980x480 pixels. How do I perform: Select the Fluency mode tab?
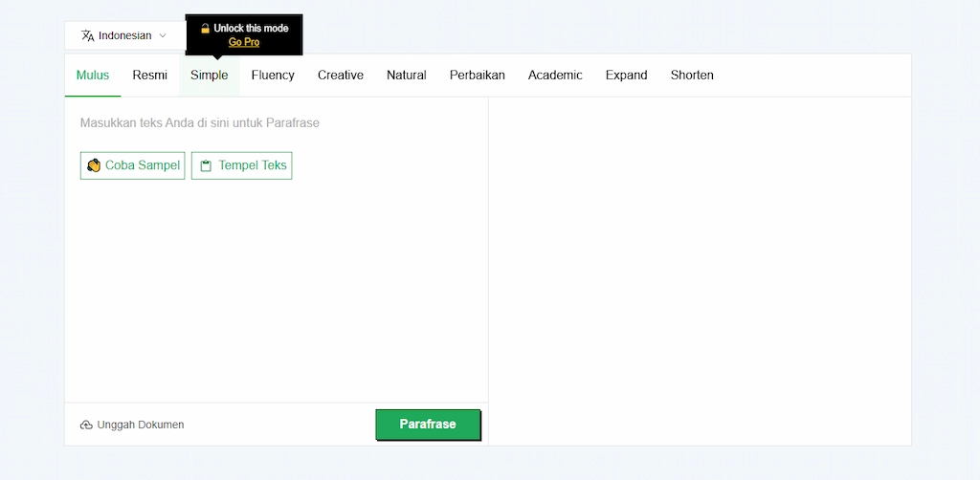[x=273, y=75]
